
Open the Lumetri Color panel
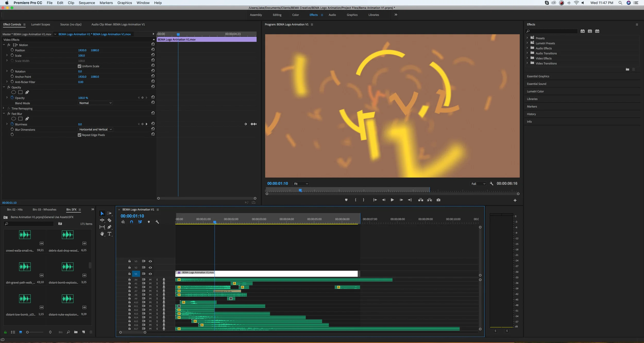click(x=535, y=92)
